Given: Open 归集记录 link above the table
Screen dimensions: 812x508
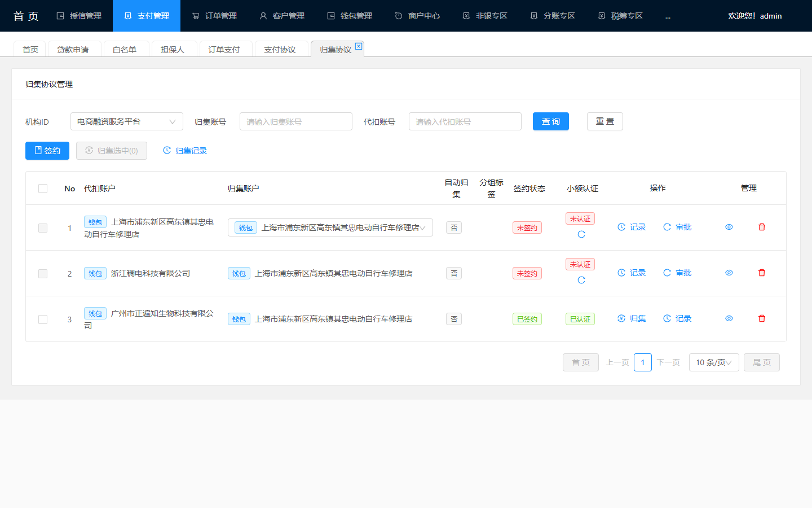Looking at the screenshot, I should [185, 151].
